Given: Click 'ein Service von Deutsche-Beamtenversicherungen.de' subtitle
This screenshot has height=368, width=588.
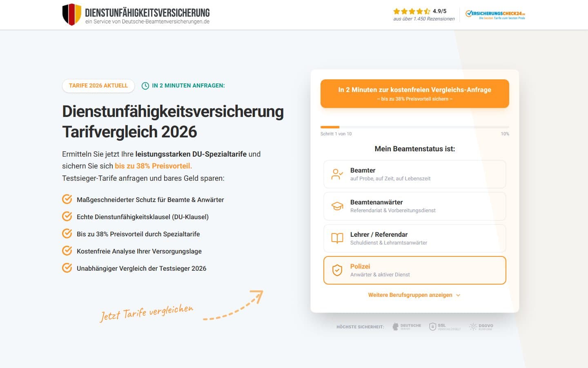Looking at the screenshot, I should pos(147,22).
